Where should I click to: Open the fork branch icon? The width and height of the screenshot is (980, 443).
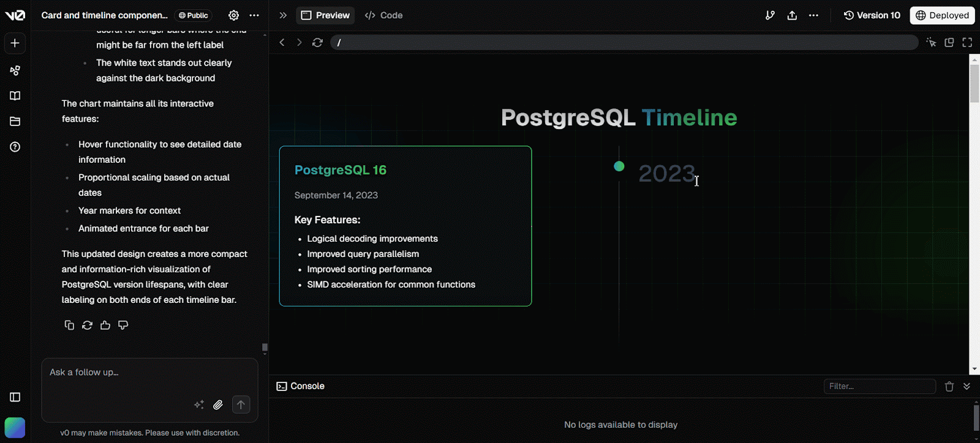770,15
